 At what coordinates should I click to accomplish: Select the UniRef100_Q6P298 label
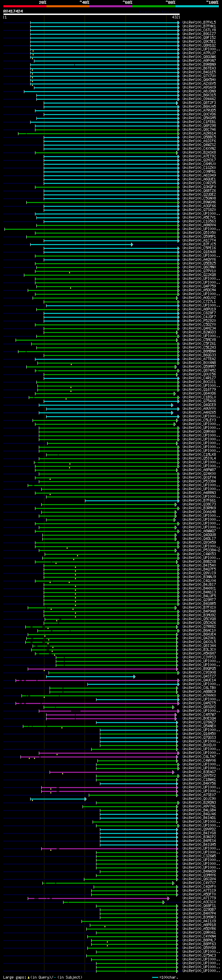coord(199,125)
